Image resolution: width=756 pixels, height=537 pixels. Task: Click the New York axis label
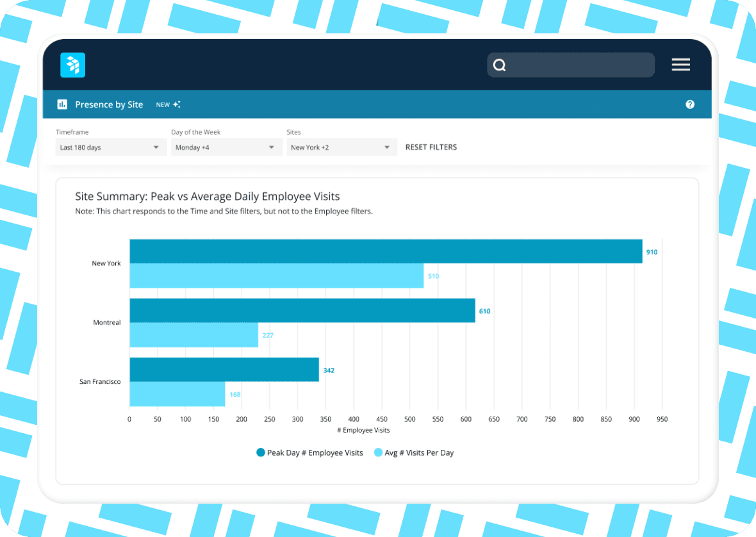pos(105,263)
